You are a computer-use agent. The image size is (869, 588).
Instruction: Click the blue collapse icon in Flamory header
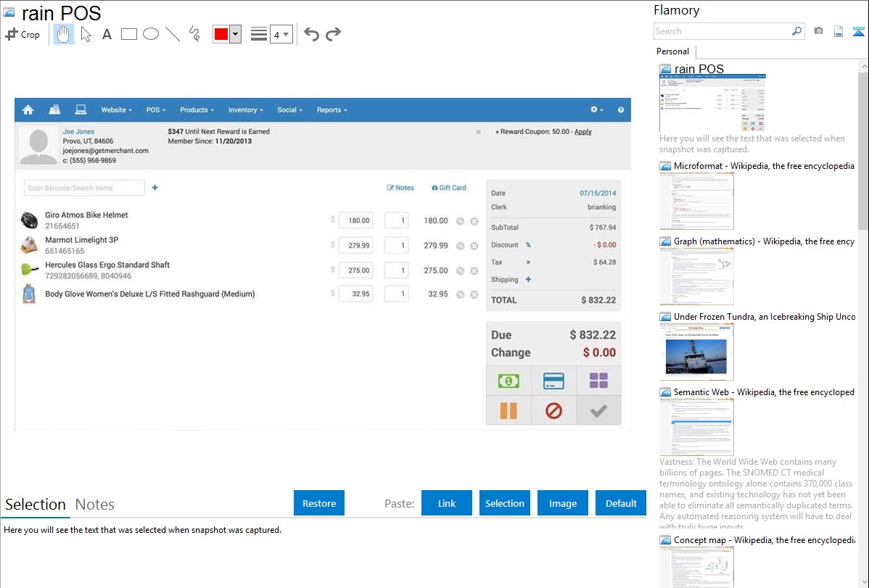(x=858, y=31)
